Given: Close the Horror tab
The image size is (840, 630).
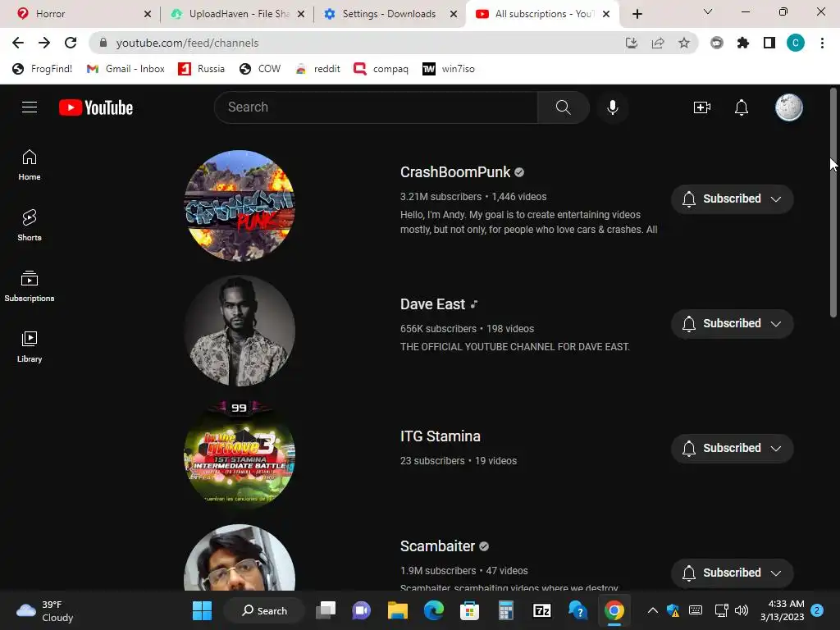Looking at the screenshot, I should pos(148,14).
